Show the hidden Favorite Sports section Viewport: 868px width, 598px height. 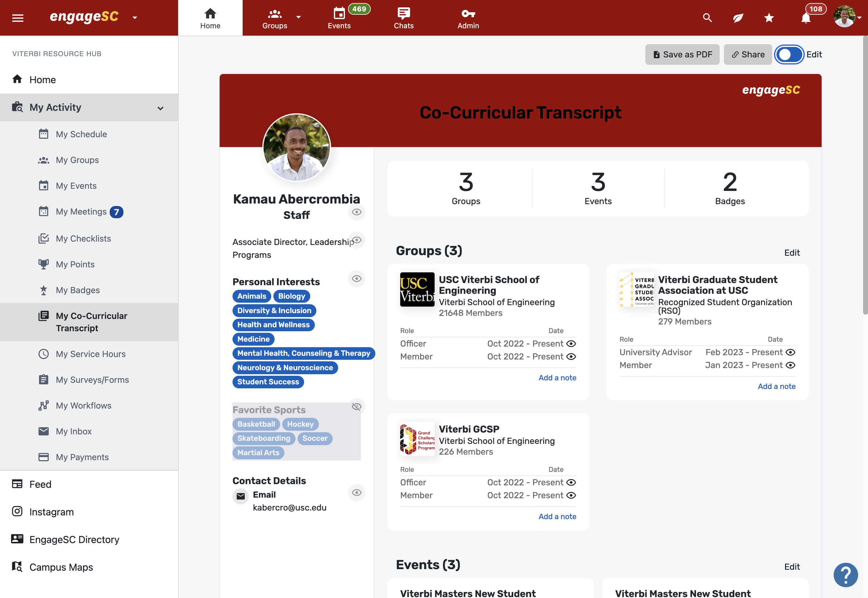point(356,407)
